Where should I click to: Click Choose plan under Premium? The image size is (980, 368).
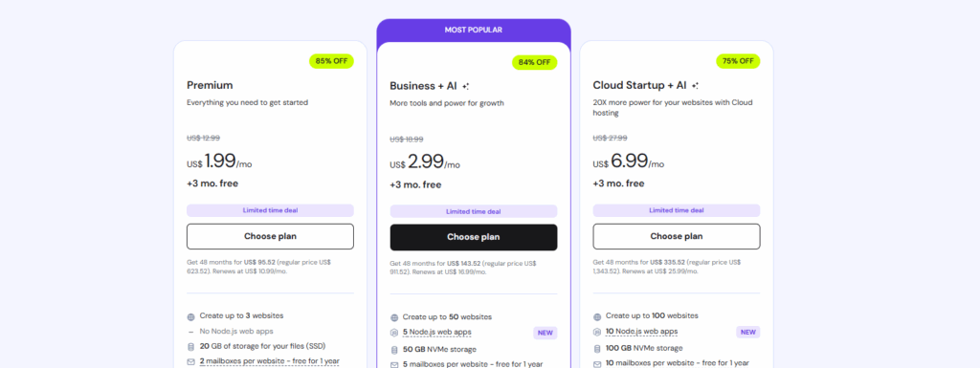(270, 236)
